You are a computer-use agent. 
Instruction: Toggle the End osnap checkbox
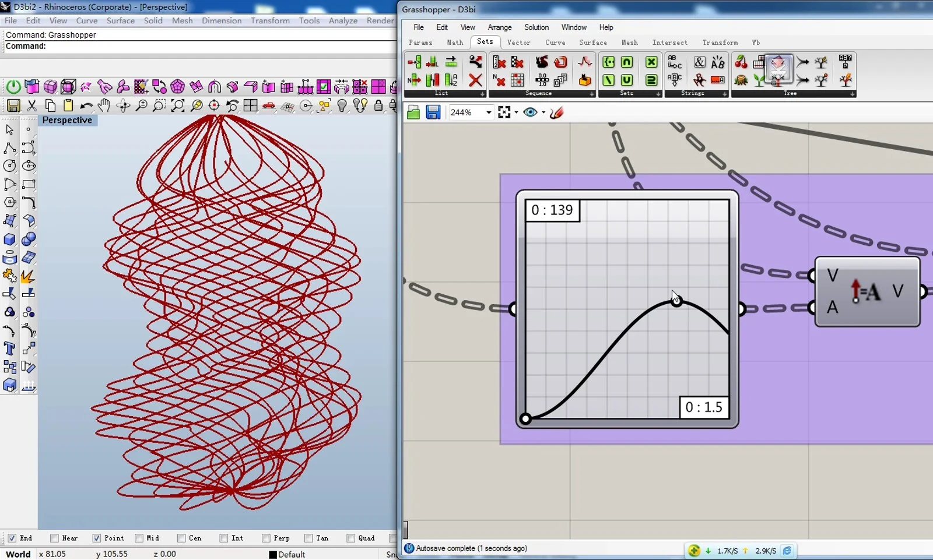click(12, 538)
